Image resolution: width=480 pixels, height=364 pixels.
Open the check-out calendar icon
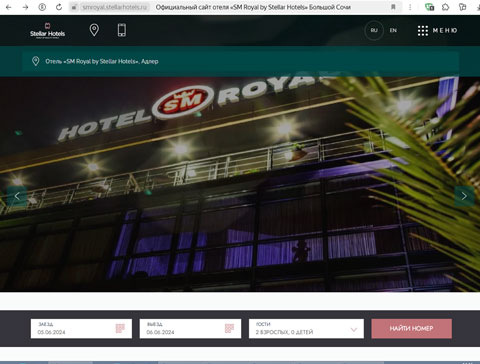pos(229,328)
